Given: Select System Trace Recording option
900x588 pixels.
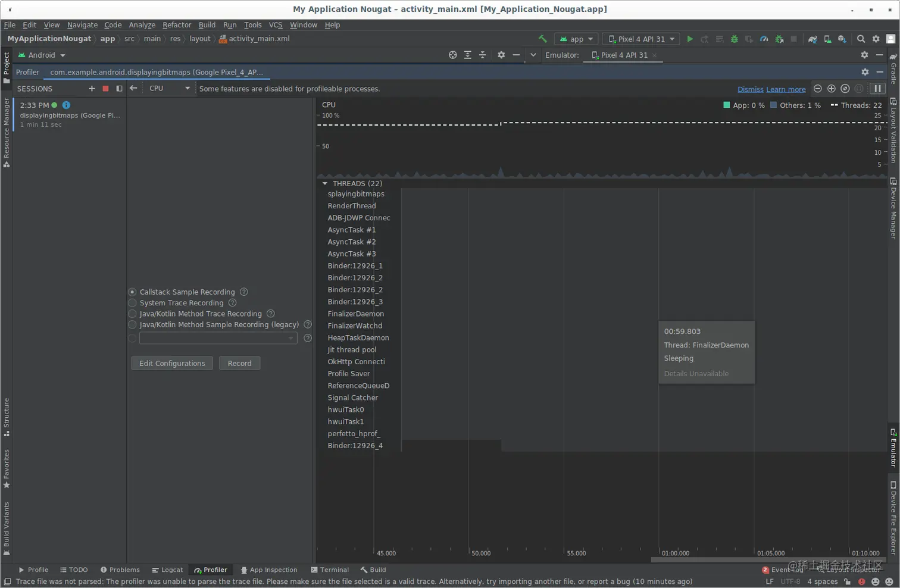Looking at the screenshot, I should 132,303.
